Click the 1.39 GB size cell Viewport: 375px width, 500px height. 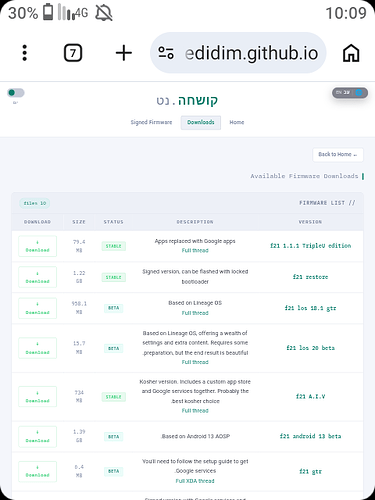coord(79,436)
